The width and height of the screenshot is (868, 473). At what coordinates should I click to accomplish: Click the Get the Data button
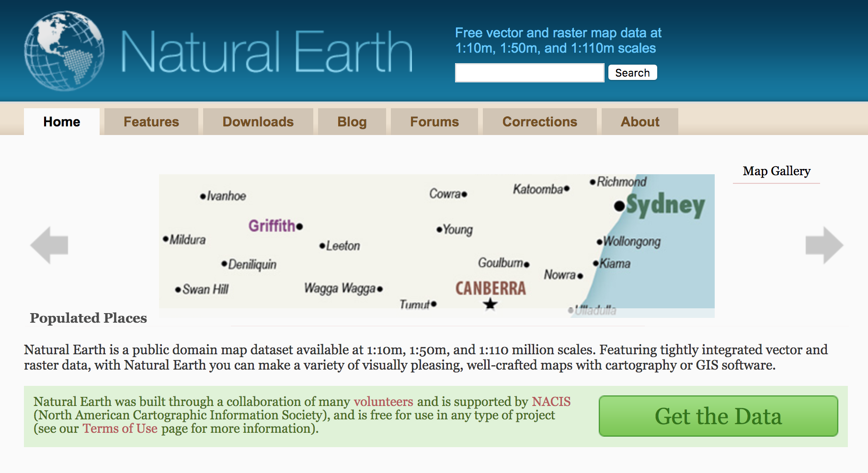click(x=719, y=416)
